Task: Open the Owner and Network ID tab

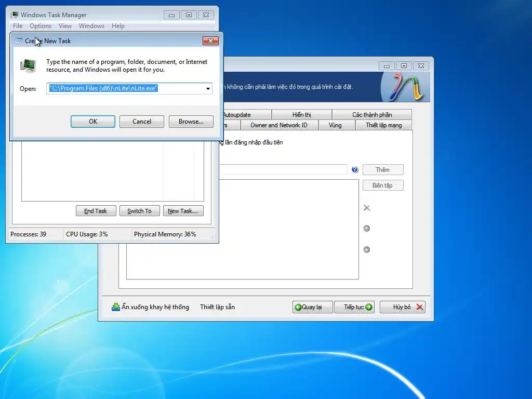Action: click(x=279, y=125)
